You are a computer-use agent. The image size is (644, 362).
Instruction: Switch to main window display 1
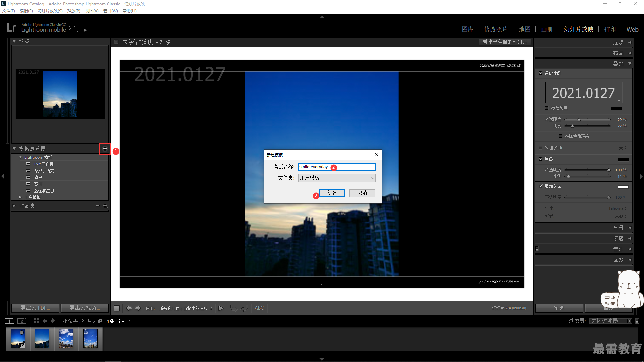10,321
